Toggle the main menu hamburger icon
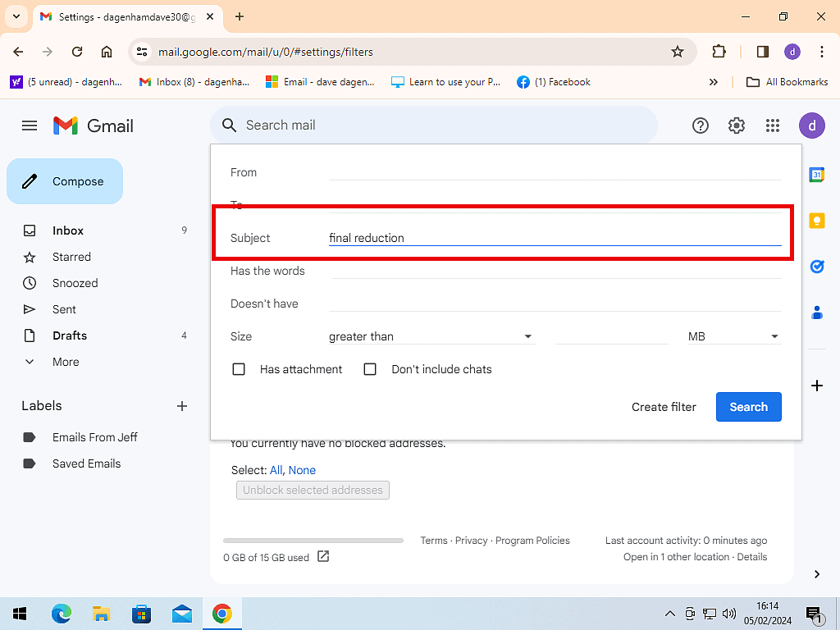 [x=30, y=126]
